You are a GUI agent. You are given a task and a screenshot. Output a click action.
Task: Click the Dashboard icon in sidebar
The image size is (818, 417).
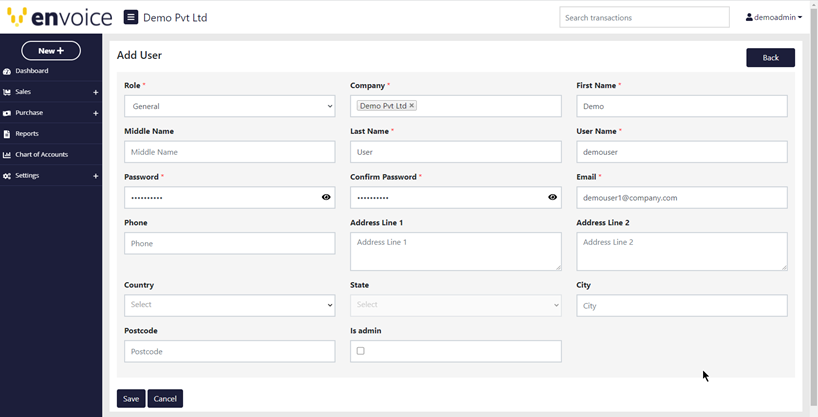7,71
